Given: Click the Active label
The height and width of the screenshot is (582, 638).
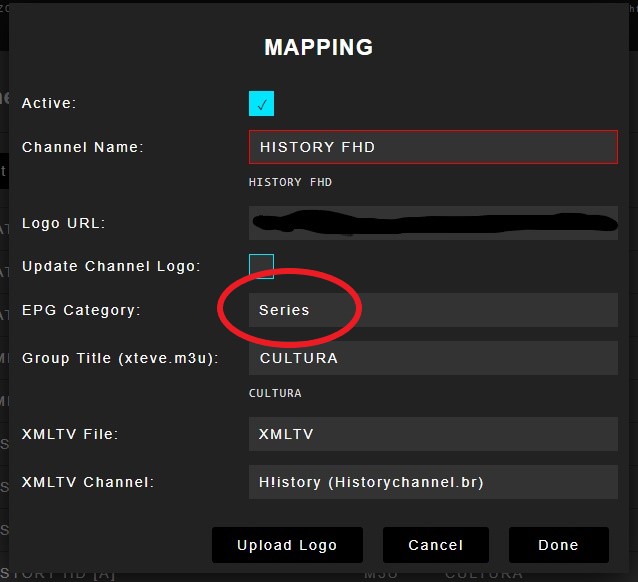Looking at the screenshot, I should (49, 103).
